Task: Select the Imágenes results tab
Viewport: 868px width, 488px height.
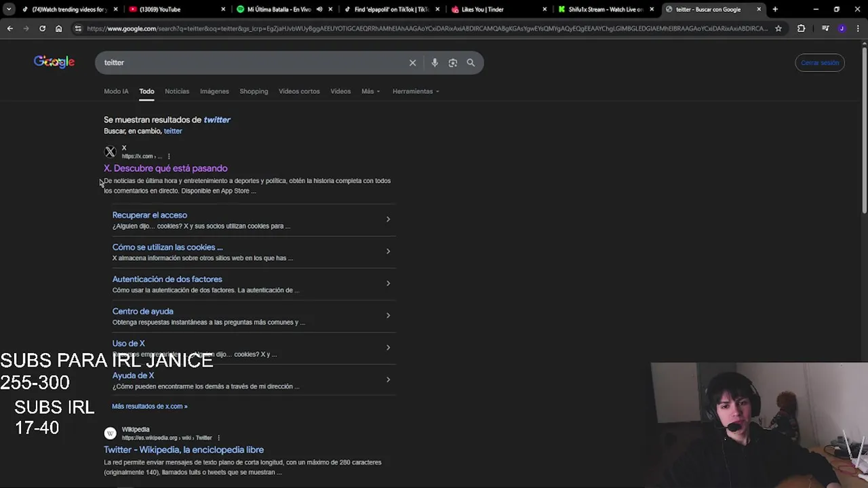Action: [x=214, y=91]
